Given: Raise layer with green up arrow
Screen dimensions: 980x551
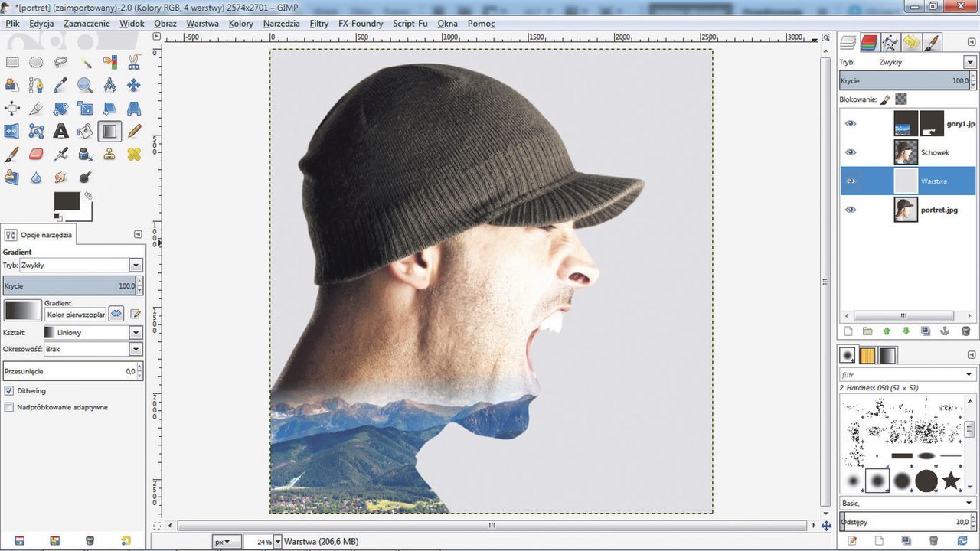Looking at the screenshot, I should [887, 331].
